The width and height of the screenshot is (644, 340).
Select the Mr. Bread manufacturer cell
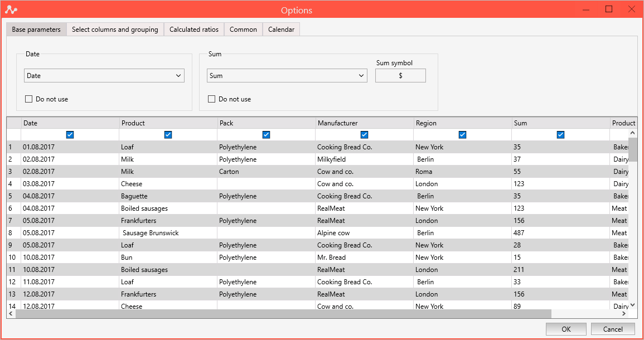[365, 258]
